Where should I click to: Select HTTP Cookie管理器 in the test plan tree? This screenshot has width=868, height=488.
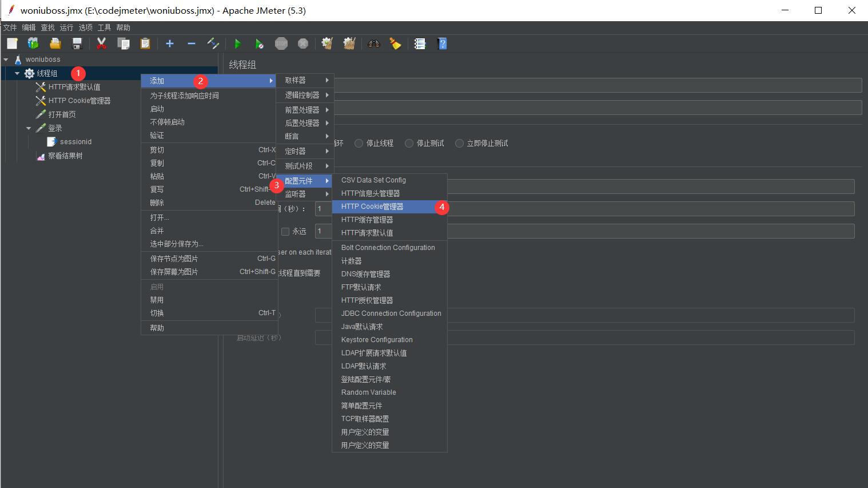point(79,101)
